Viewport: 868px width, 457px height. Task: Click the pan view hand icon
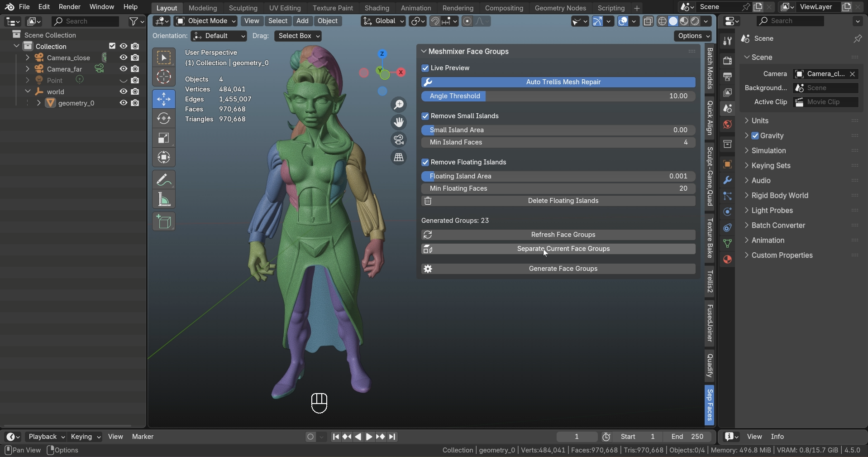(x=399, y=122)
